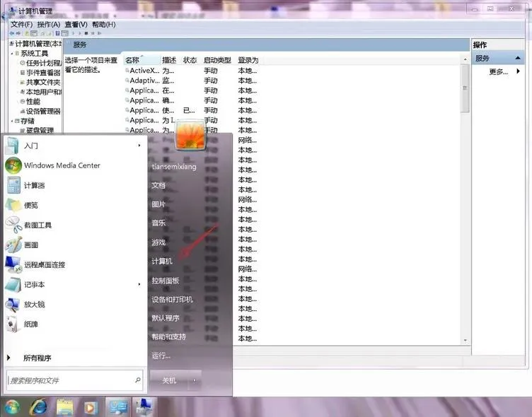532x417 pixels.
Task: Open the 帮助(H) menu
Action: coord(104,25)
